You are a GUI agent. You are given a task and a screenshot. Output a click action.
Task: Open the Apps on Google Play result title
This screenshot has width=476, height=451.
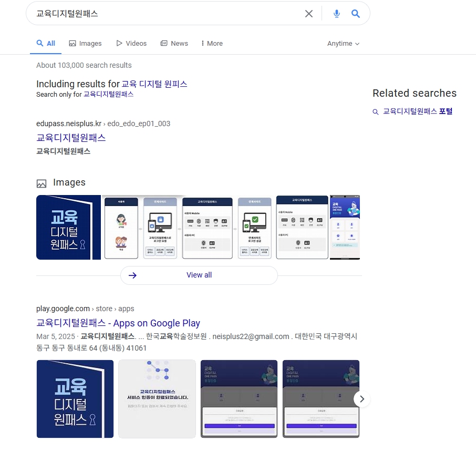pyautogui.click(x=118, y=323)
